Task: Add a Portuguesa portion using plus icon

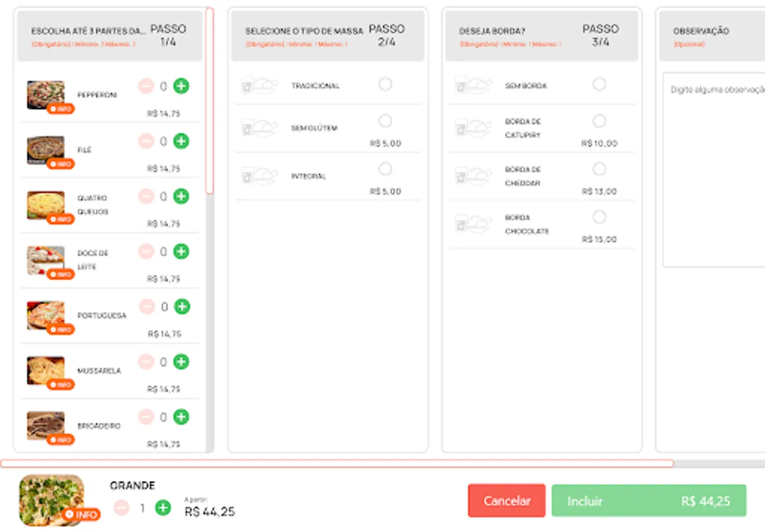Action: point(182,307)
